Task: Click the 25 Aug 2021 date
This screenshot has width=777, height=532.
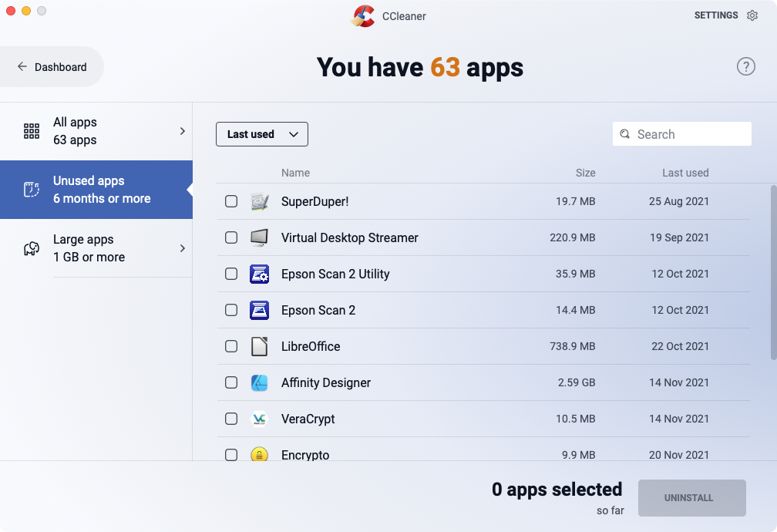Action: [679, 201]
